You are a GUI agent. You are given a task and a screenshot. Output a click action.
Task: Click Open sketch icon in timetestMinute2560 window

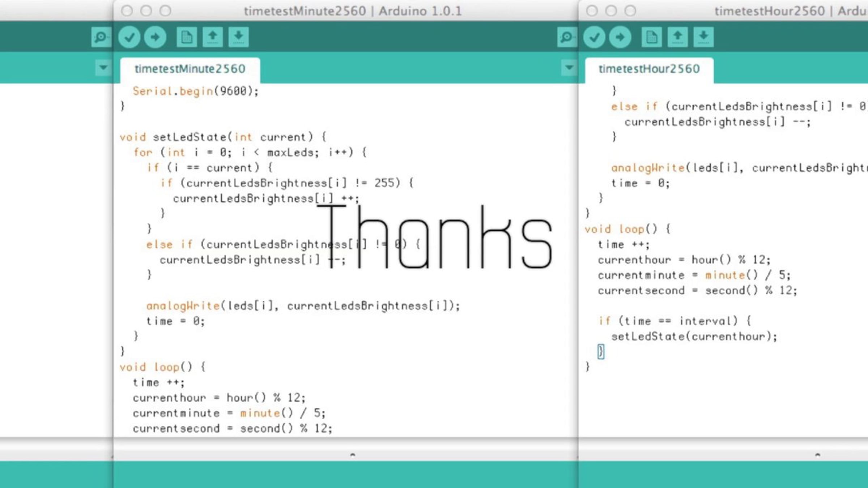click(213, 37)
